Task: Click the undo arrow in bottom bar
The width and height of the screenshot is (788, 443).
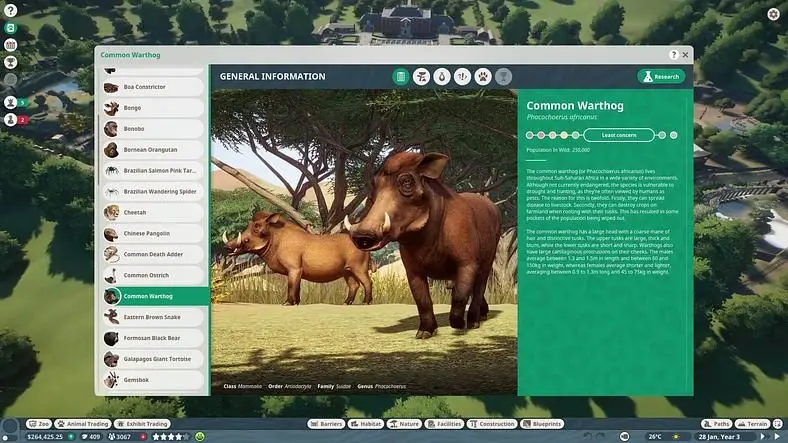Action: point(587,436)
